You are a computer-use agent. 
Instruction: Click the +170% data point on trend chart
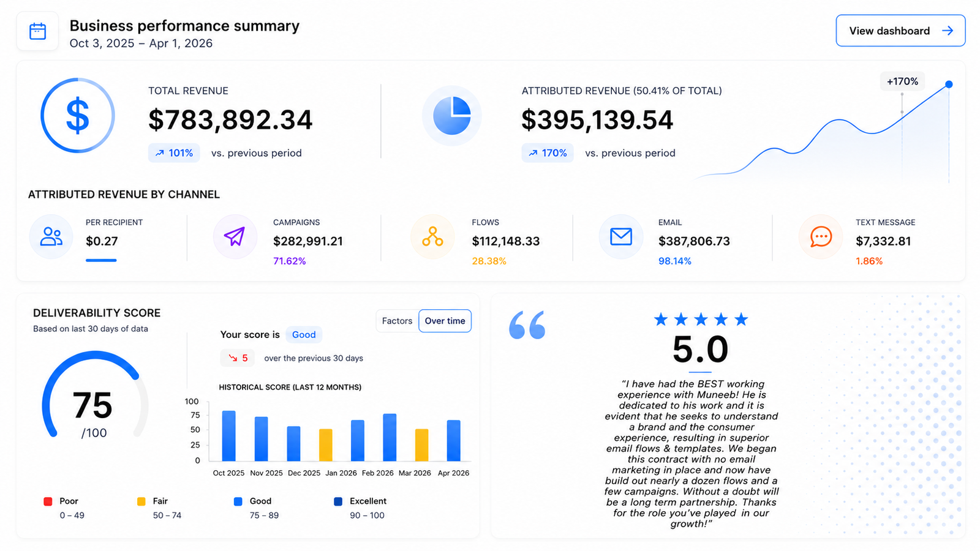(949, 84)
